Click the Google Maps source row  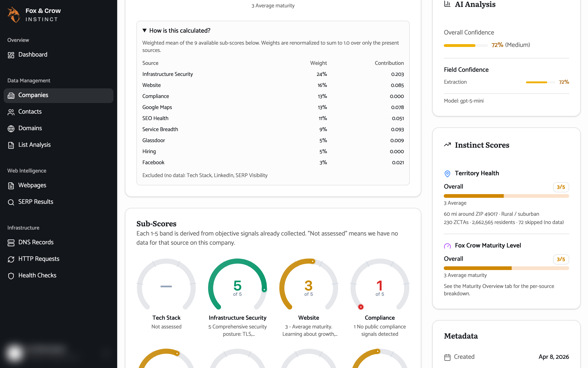click(273, 107)
